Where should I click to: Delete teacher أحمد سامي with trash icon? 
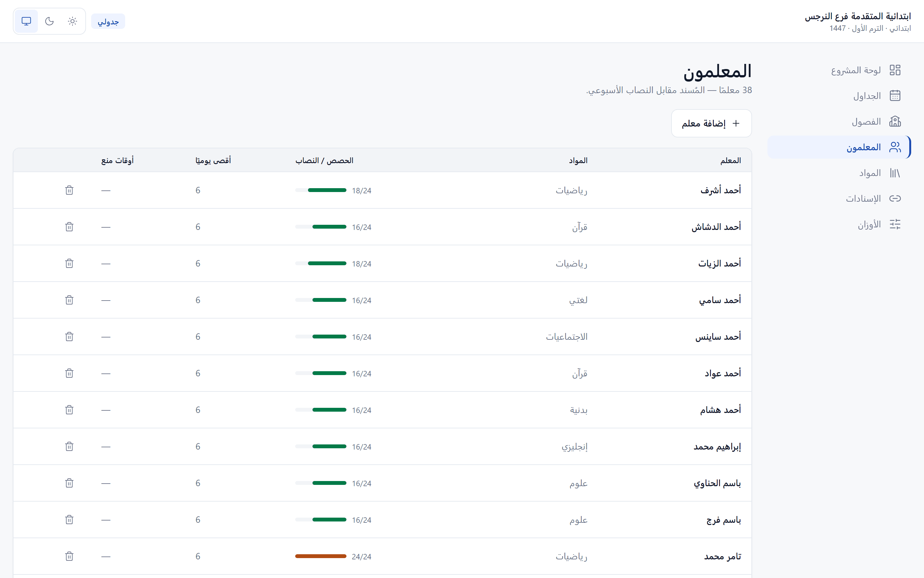69,300
